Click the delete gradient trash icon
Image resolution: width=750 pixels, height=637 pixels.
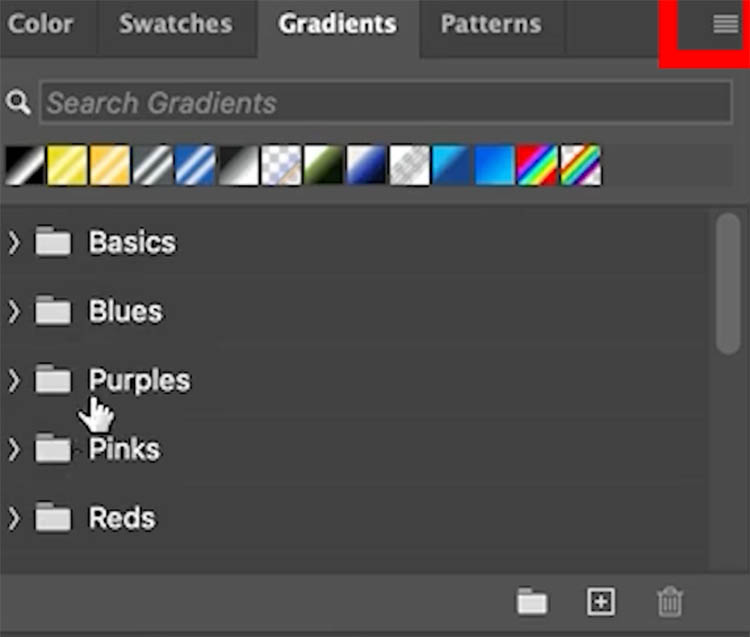pos(669,602)
